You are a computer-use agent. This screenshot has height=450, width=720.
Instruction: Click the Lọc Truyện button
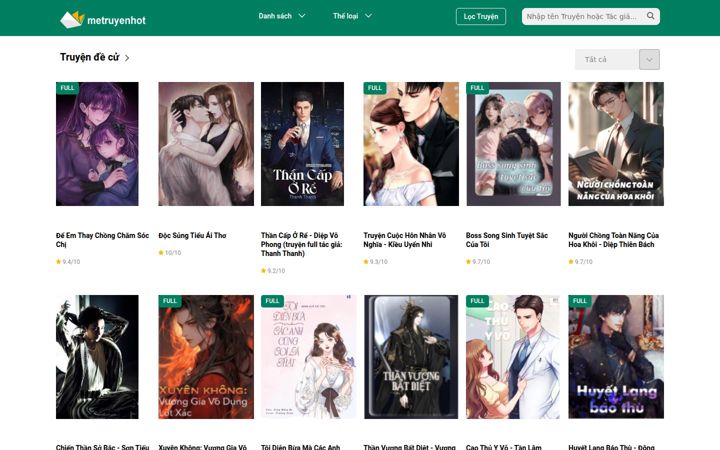(x=481, y=17)
